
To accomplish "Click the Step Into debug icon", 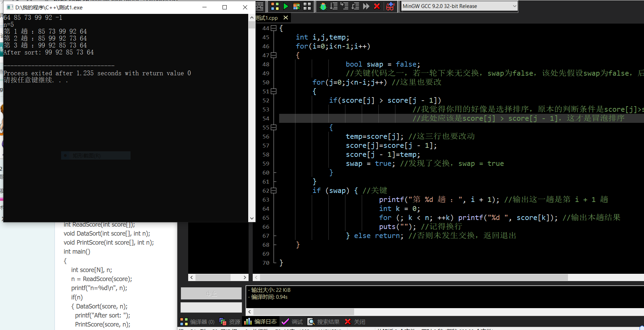I will 345,6.
